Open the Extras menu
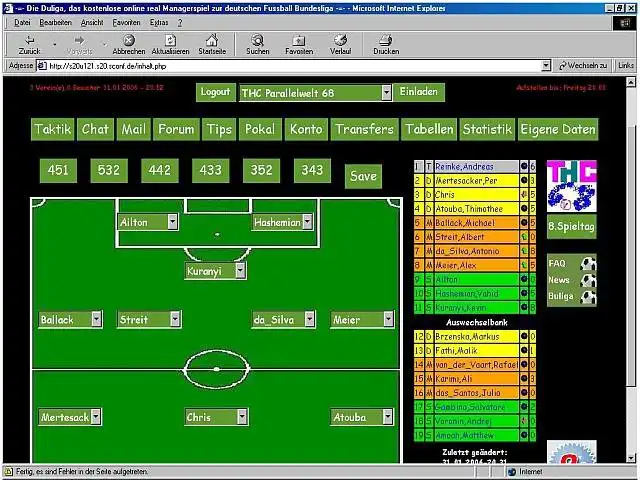This screenshot has height=480, width=640. [x=159, y=23]
